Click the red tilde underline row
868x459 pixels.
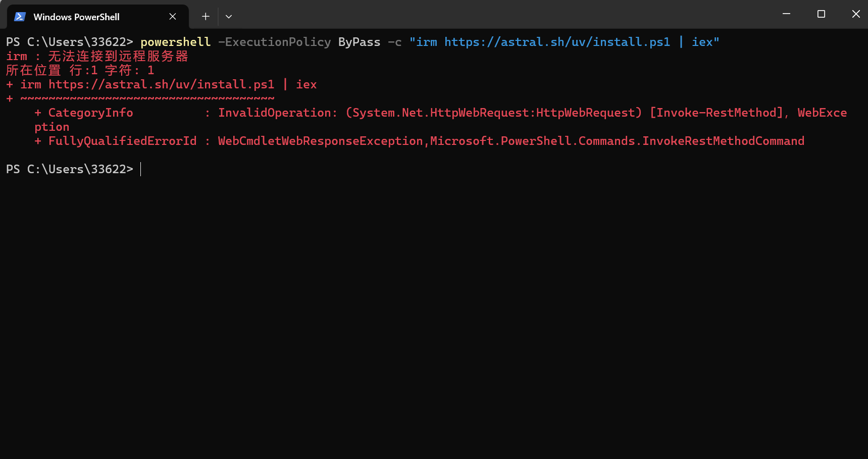click(147, 98)
